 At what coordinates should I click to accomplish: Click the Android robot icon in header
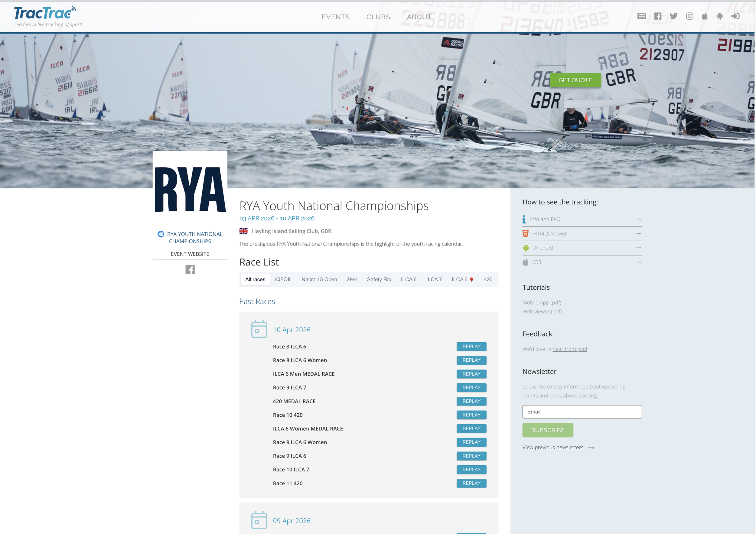tap(719, 16)
